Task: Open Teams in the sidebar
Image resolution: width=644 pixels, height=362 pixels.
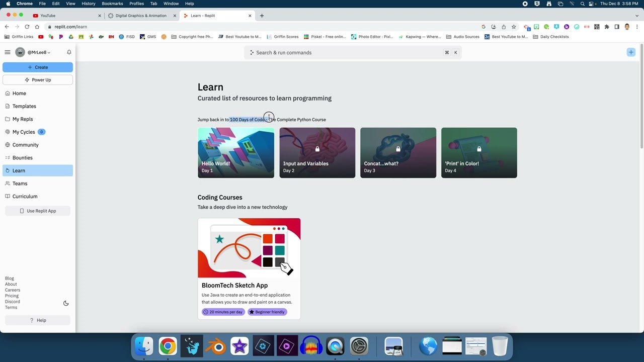Action: [38, 184]
